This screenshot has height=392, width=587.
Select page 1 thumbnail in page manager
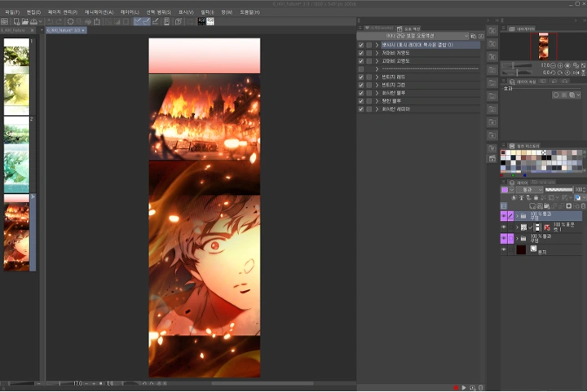(x=16, y=77)
